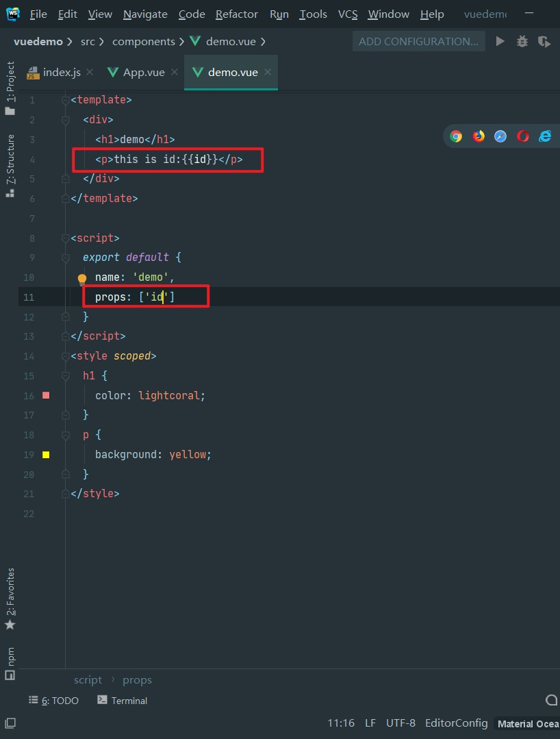This screenshot has width=560, height=739.
Task: Open the Refactor menu
Action: click(236, 14)
